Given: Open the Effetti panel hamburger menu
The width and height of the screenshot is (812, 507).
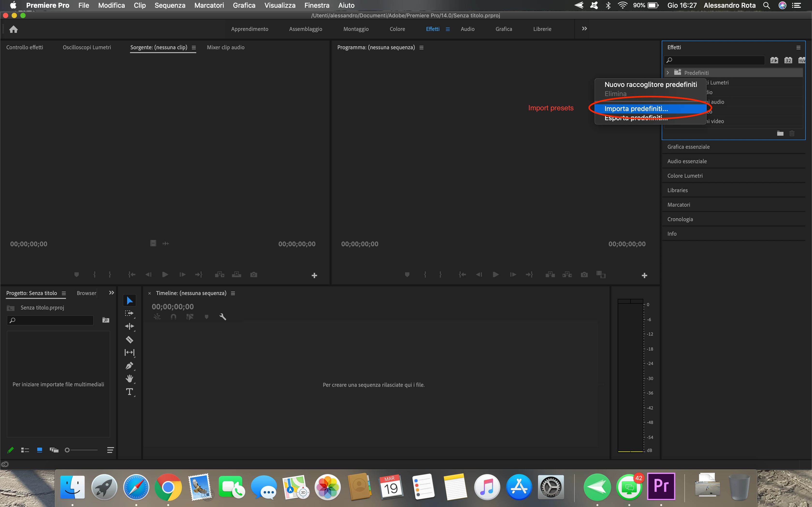Looking at the screenshot, I should (x=798, y=48).
